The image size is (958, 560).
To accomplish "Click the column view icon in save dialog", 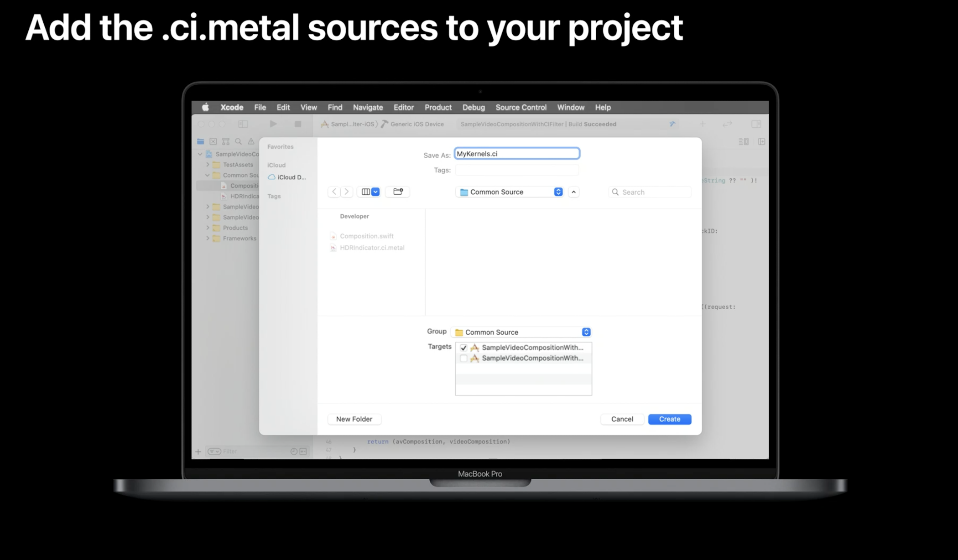I will coord(365,192).
